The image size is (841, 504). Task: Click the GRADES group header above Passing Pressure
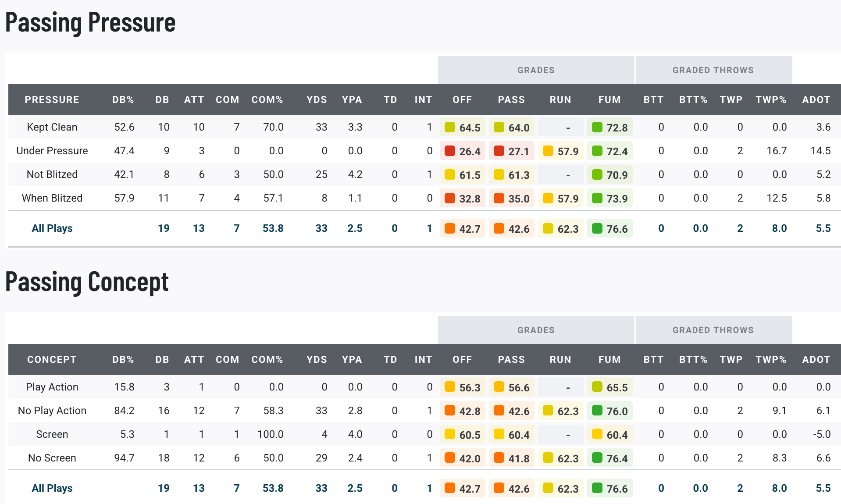tap(536, 70)
